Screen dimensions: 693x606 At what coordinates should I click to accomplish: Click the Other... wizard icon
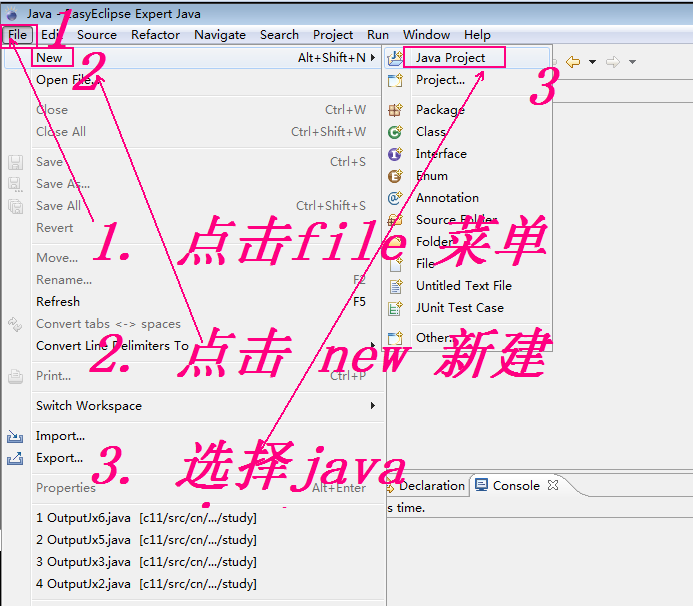[x=395, y=338]
